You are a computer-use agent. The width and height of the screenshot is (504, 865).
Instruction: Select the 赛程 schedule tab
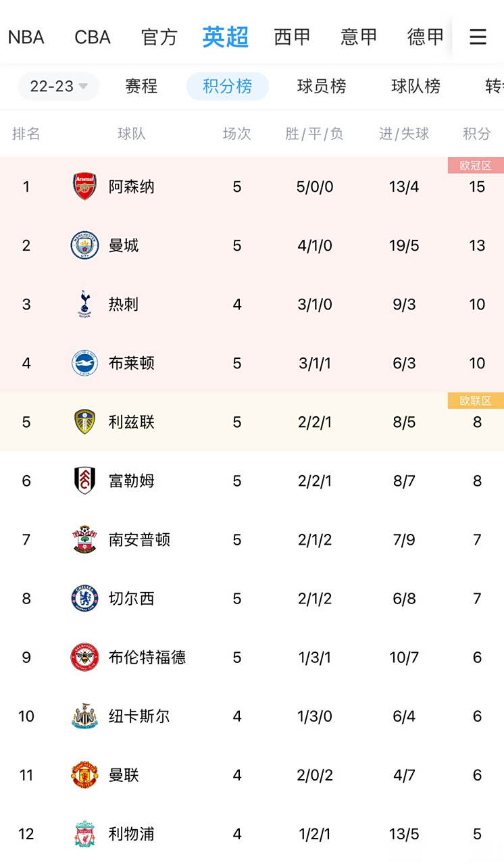141,86
